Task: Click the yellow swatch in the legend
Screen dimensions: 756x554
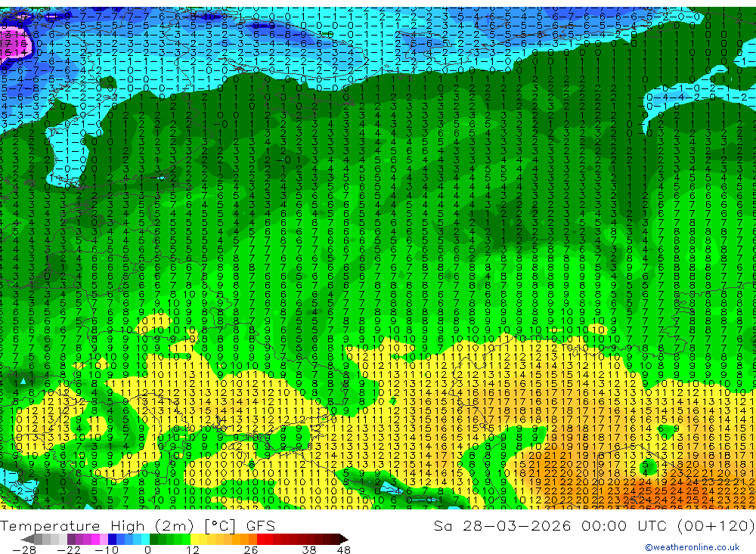Action: [195, 539]
